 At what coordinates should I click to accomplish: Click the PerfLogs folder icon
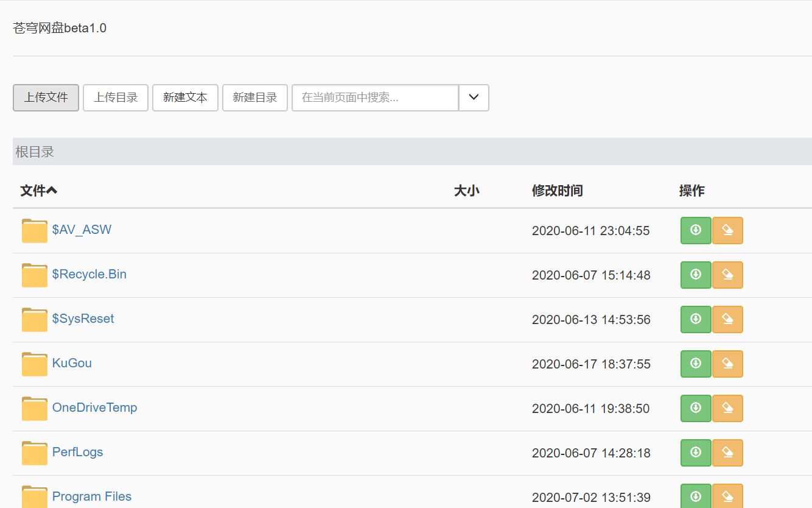tap(35, 453)
